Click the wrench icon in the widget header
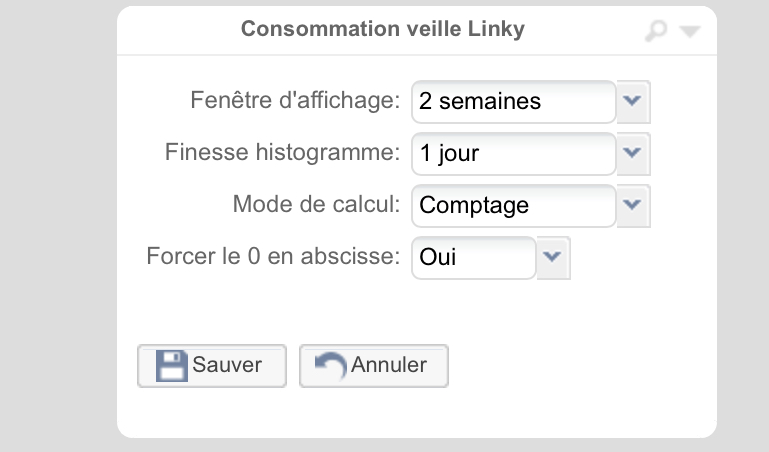The height and width of the screenshot is (452, 769). click(x=656, y=31)
